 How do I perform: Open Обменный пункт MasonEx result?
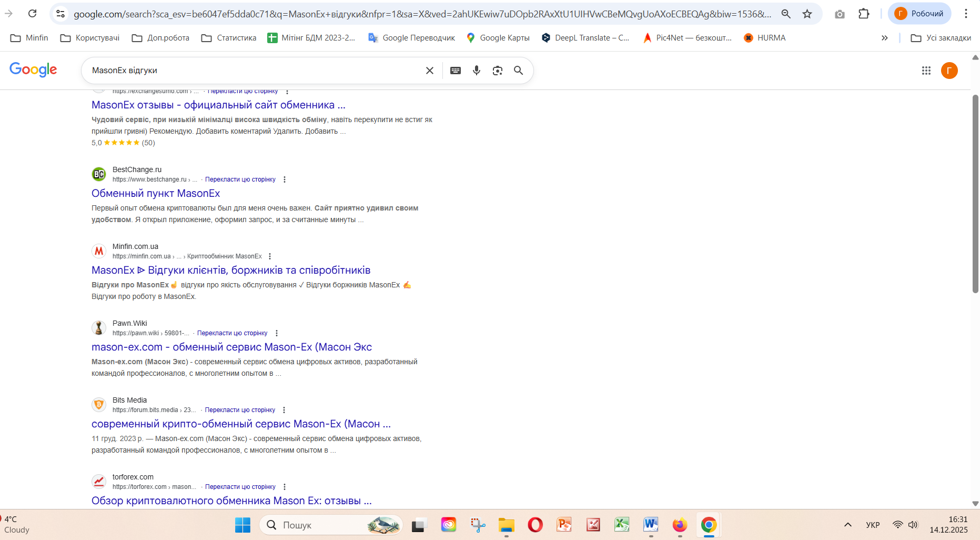(x=156, y=193)
